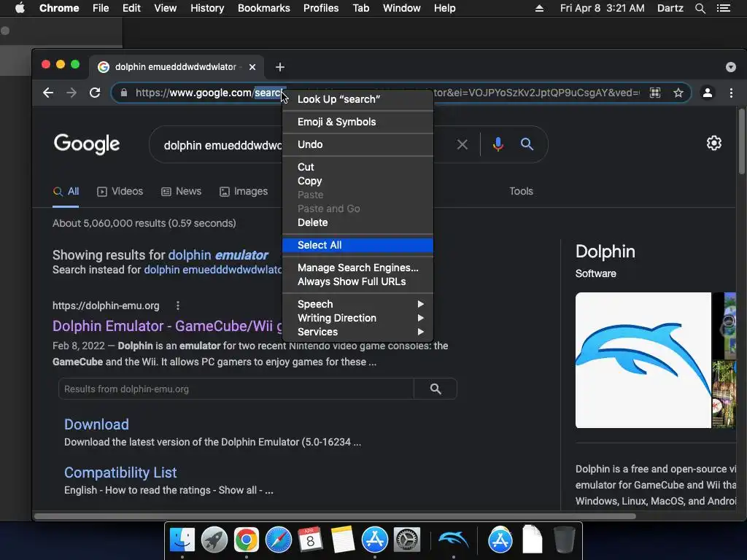Open Manage Search Engines...
Screen dimensions: 747x560
click(x=357, y=268)
